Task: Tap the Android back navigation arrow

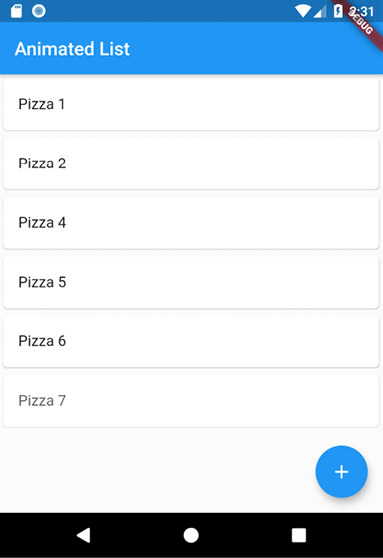Action: click(x=84, y=535)
